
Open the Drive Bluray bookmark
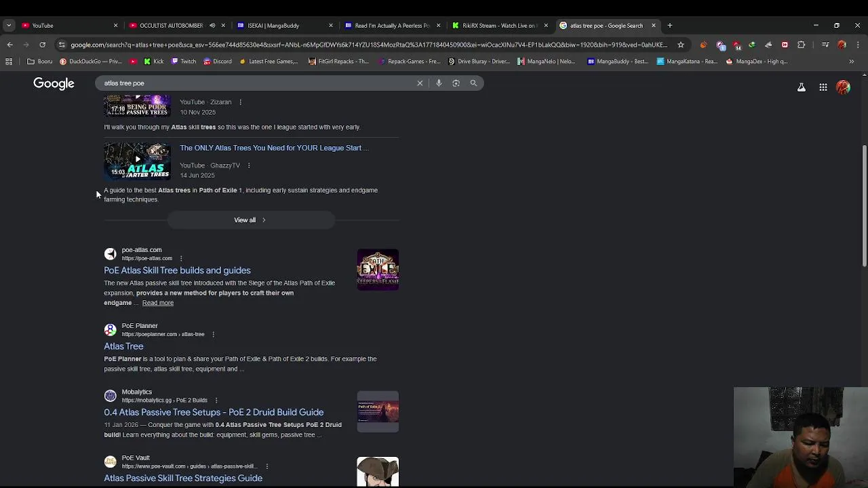pyautogui.click(x=479, y=61)
